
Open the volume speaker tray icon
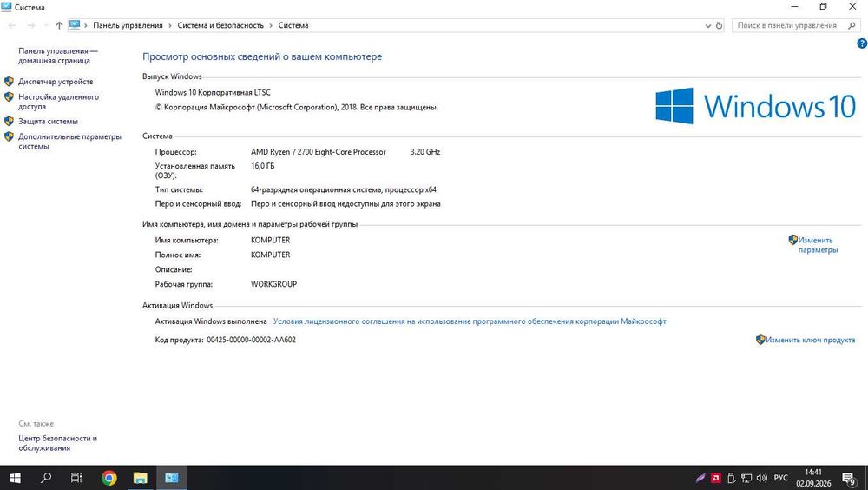point(762,478)
